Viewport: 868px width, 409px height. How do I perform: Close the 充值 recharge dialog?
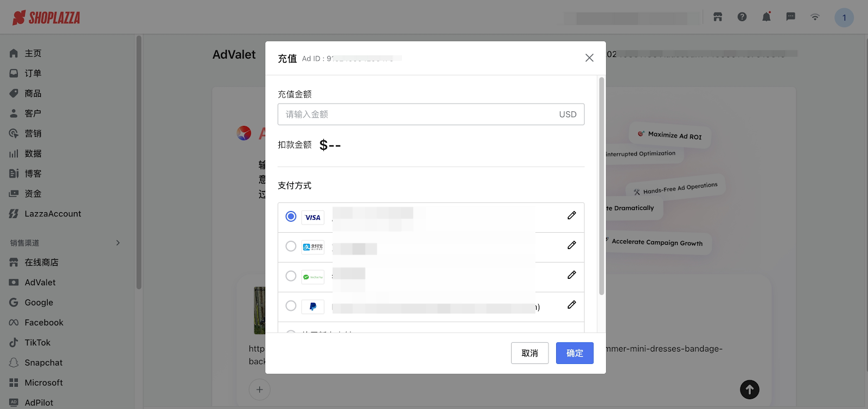(x=589, y=58)
